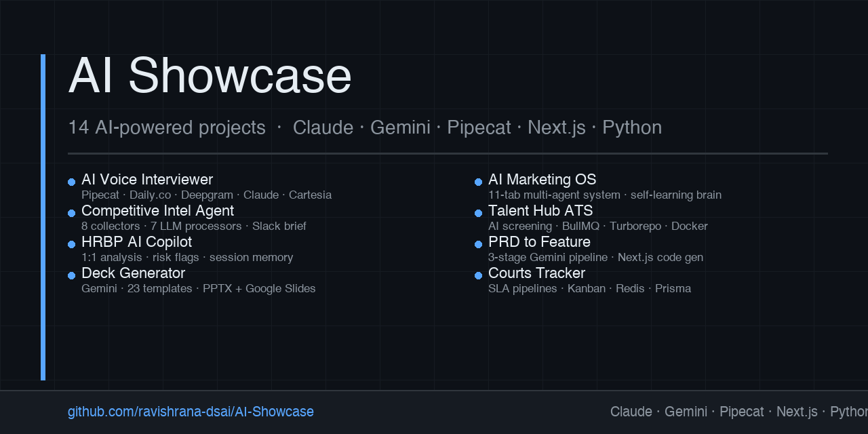
Task: Click the 11-tab multi-agent system line
Action: point(605,195)
